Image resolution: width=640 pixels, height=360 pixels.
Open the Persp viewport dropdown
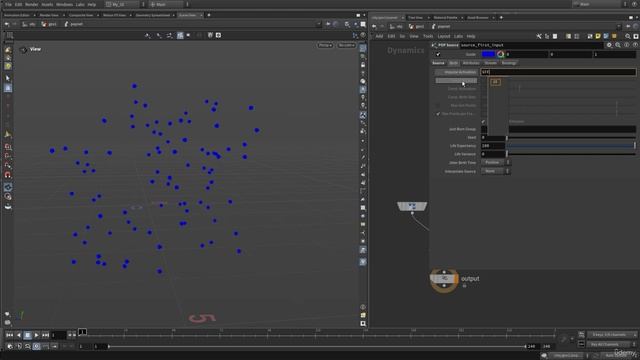click(325, 45)
